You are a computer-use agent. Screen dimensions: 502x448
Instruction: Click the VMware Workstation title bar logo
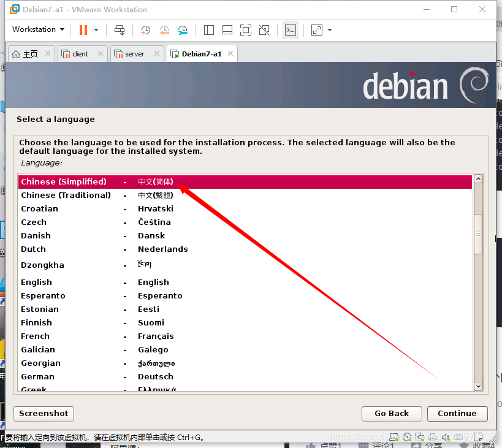pos(15,9)
